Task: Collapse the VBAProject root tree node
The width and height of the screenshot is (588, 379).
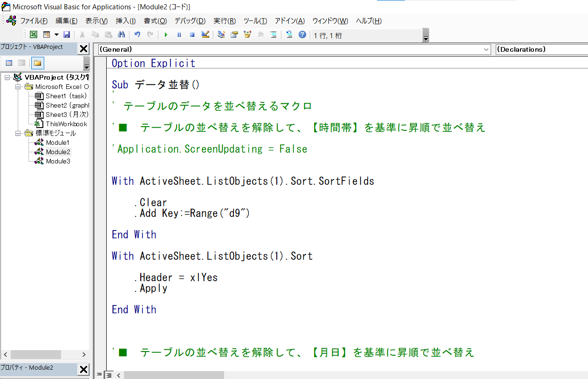Action: pyautogui.click(x=7, y=77)
